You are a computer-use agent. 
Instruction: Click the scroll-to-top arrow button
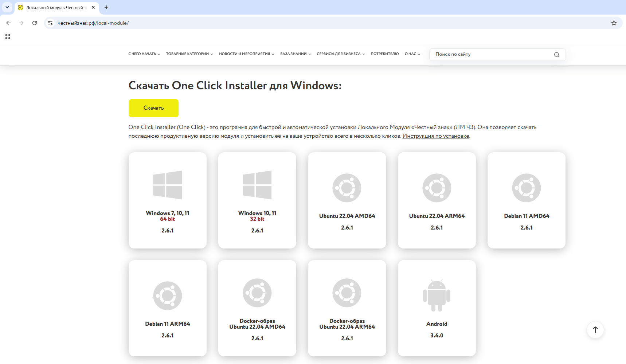[595, 330]
